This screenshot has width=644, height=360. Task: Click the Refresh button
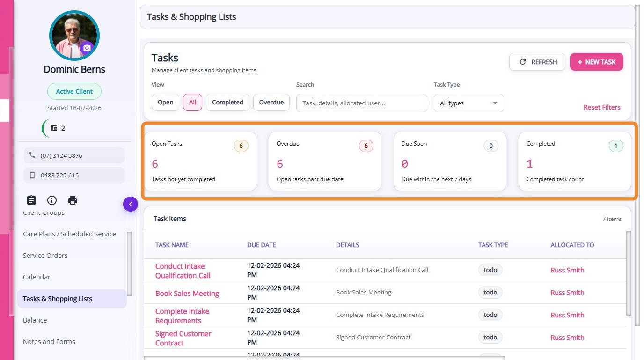point(538,62)
